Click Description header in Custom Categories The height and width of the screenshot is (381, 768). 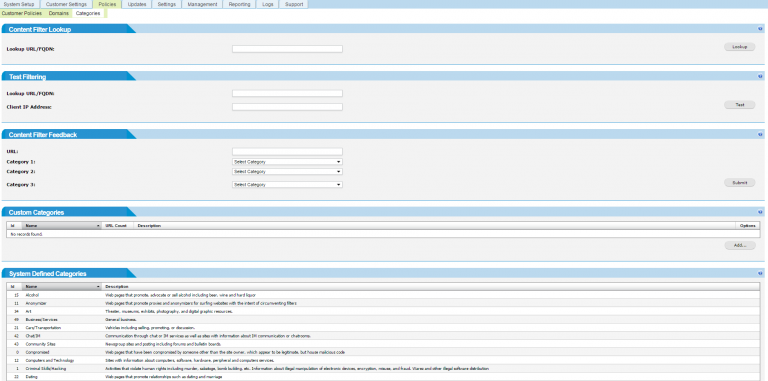pos(434,226)
